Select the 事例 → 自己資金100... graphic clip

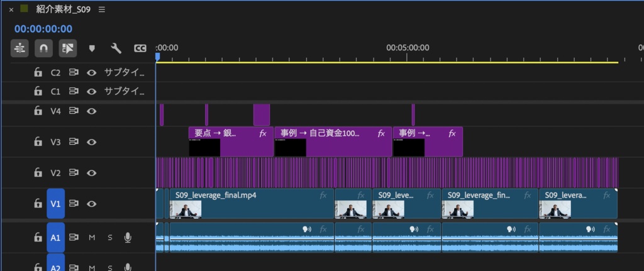(x=333, y=141)
